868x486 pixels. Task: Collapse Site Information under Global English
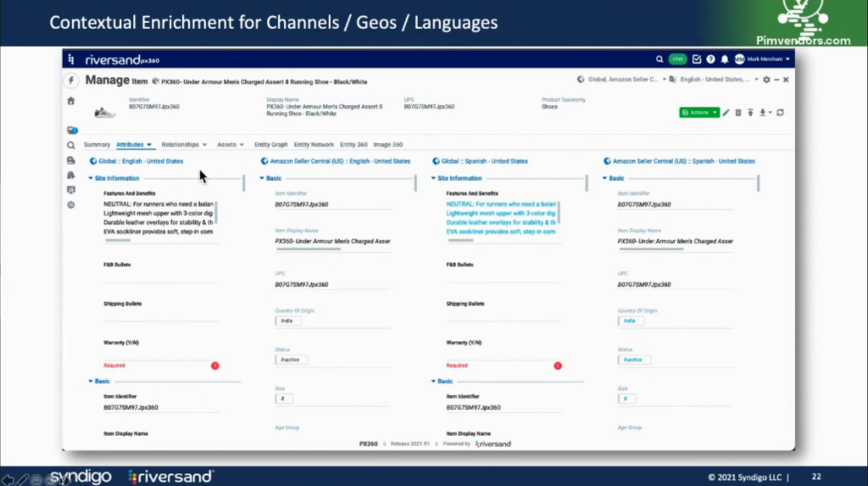click(91, 178)
